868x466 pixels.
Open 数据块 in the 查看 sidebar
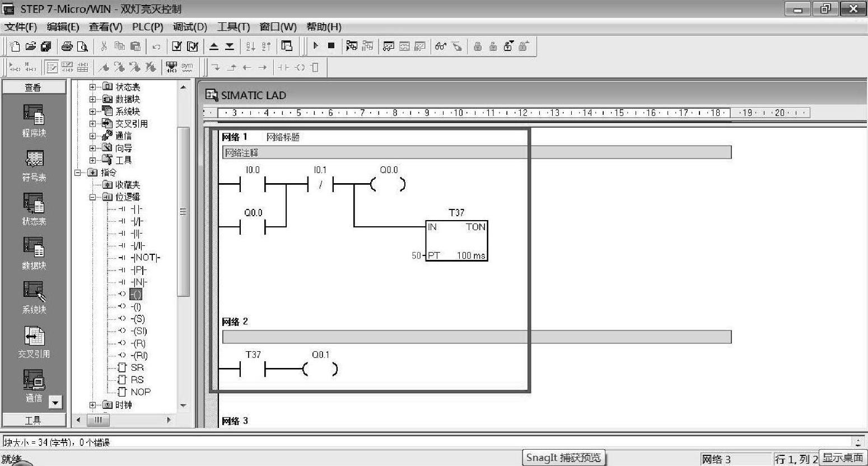point(34,253)
